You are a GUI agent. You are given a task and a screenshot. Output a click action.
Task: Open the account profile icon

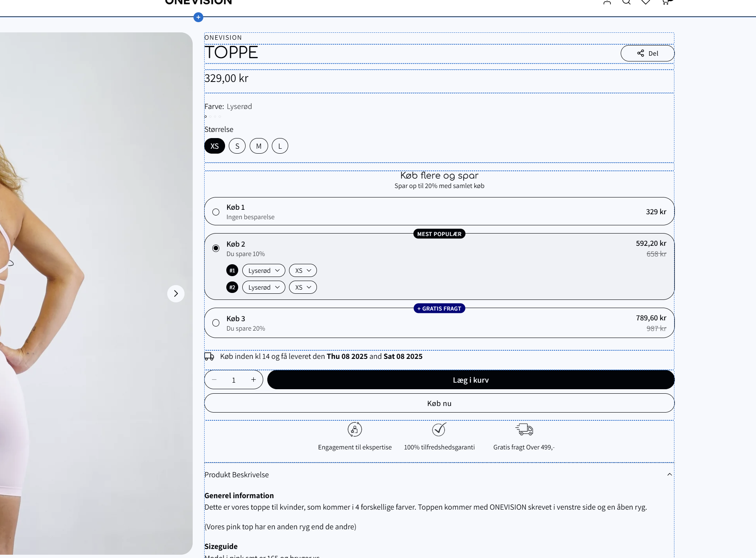tap(607, 2)
